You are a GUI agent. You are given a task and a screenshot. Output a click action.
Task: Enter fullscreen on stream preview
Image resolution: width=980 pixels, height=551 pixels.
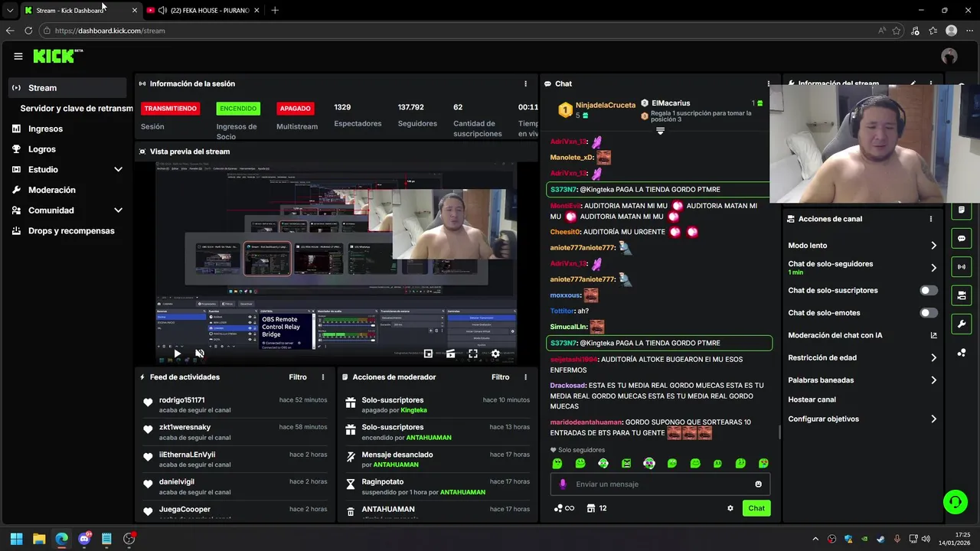click(x=473, y=354)
